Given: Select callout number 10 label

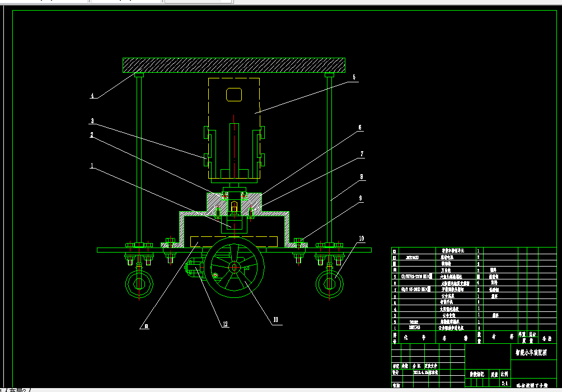Looking at the screenshot, I should (361, 239).
